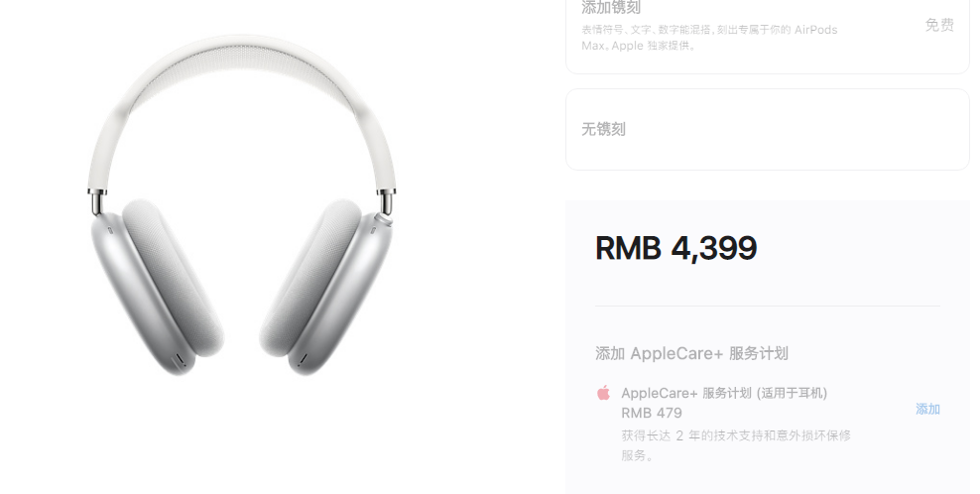Click the Digital Crown on the headphones
The width and height of the screenshot is (980, 494).
382,219
